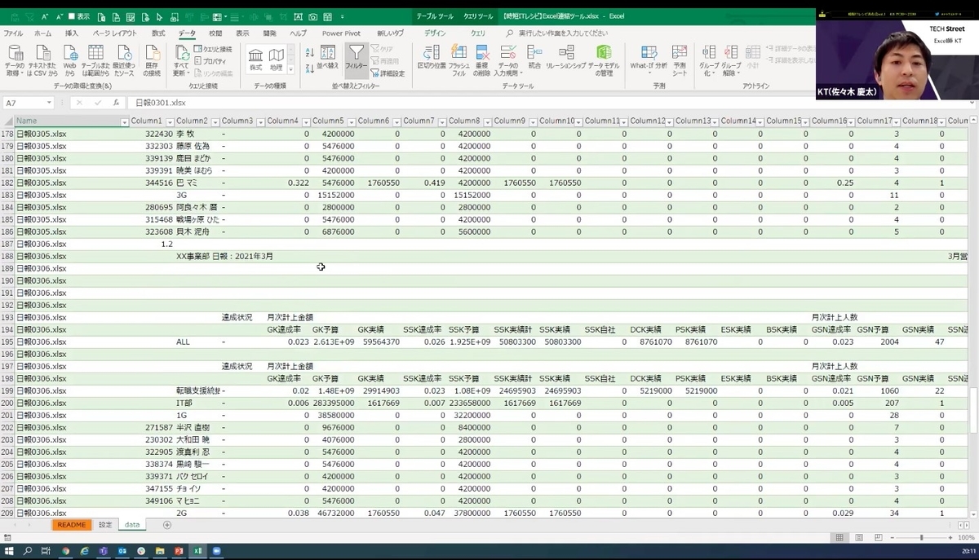Open the Column1 filter dropdown
Image resolution: width=979 pixels, height=560 pixels.
170,121
